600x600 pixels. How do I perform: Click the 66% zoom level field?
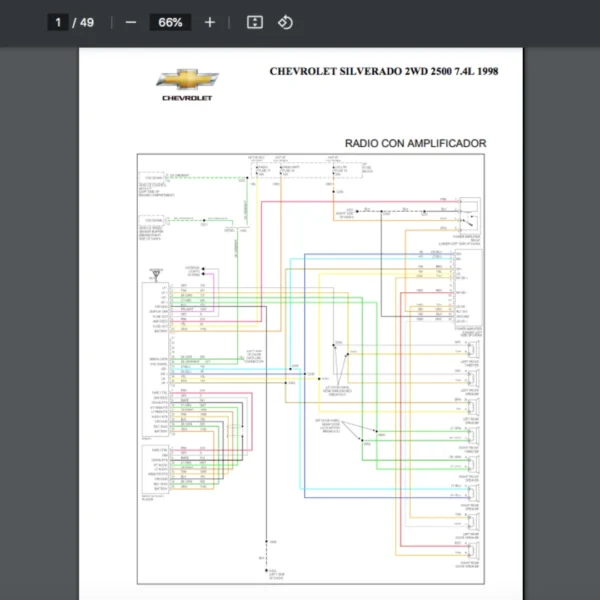coord(170,23)
